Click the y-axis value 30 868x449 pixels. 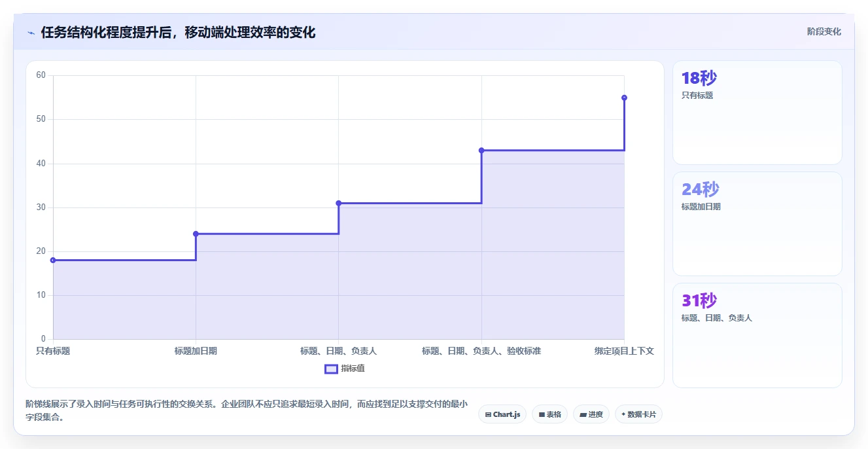point(41,207)
